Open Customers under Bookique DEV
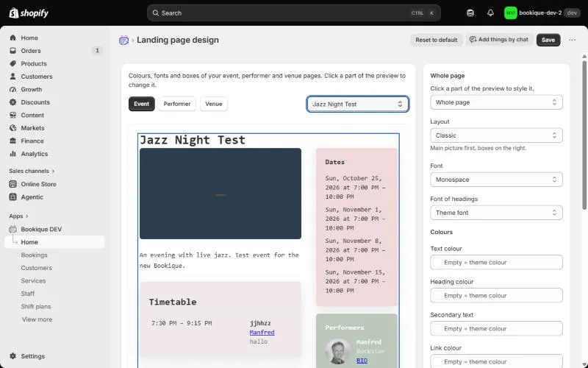The image size is (588, 368). coord(36,268)
